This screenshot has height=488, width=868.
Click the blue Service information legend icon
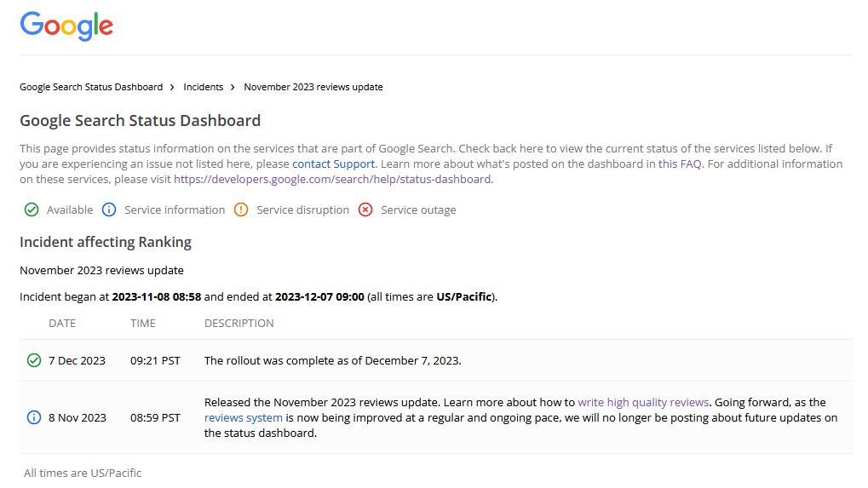[109, 210]
